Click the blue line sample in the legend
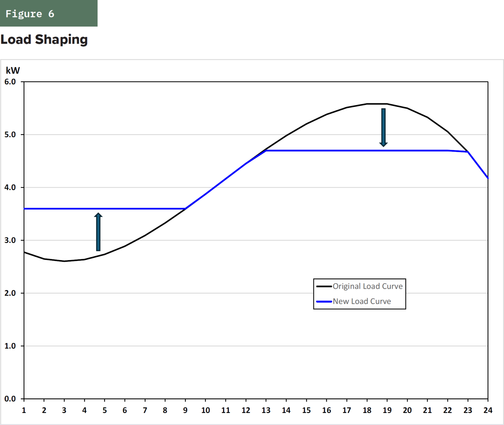This screenshot has height=425, width=504. click(324, 301)
